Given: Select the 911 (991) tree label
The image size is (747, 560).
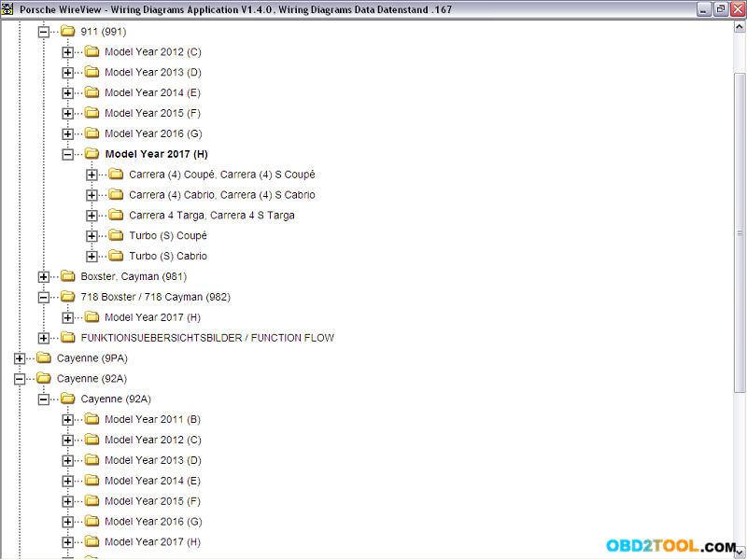Looking at the screenshot, I should pos(104,32).
